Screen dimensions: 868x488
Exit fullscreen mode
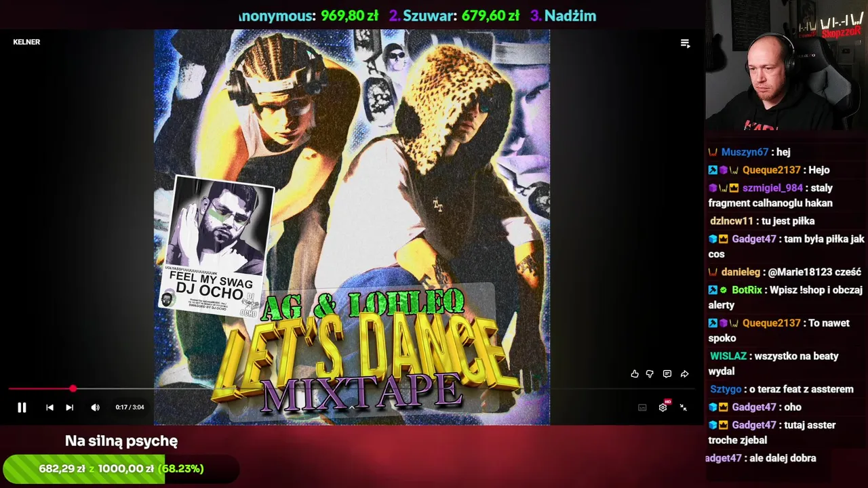[684, 407]
